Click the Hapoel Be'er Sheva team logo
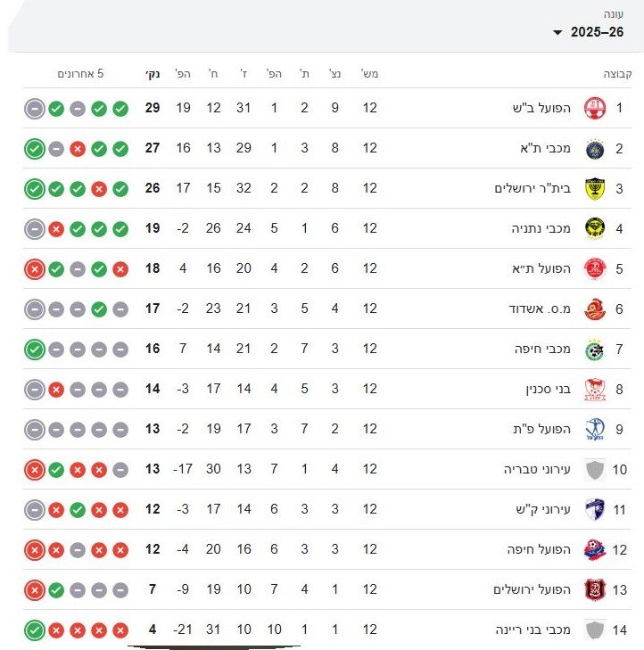644x650 pixels. pyautogui.click(x=594, y=108)
